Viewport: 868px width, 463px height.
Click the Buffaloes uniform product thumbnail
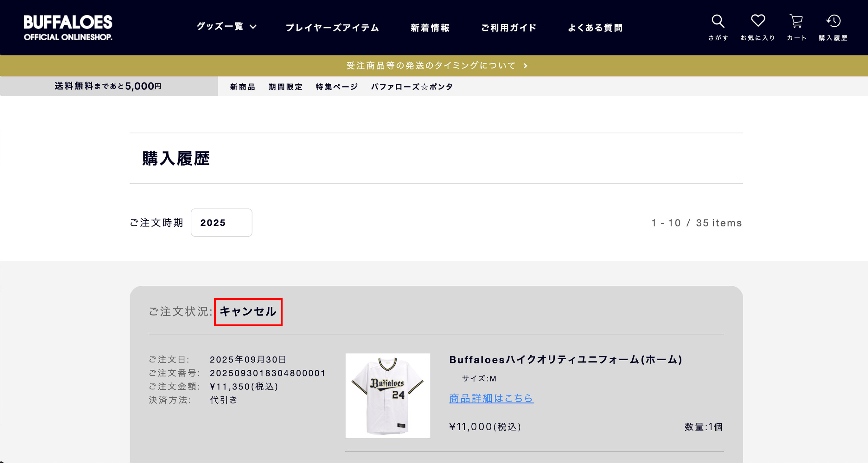click(x=387, y=395)
